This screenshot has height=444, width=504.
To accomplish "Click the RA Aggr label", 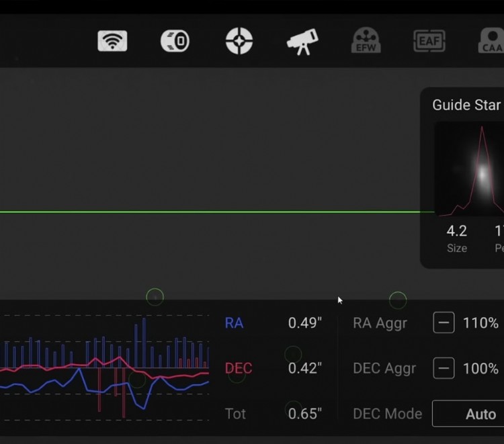I will click(380, 323).
